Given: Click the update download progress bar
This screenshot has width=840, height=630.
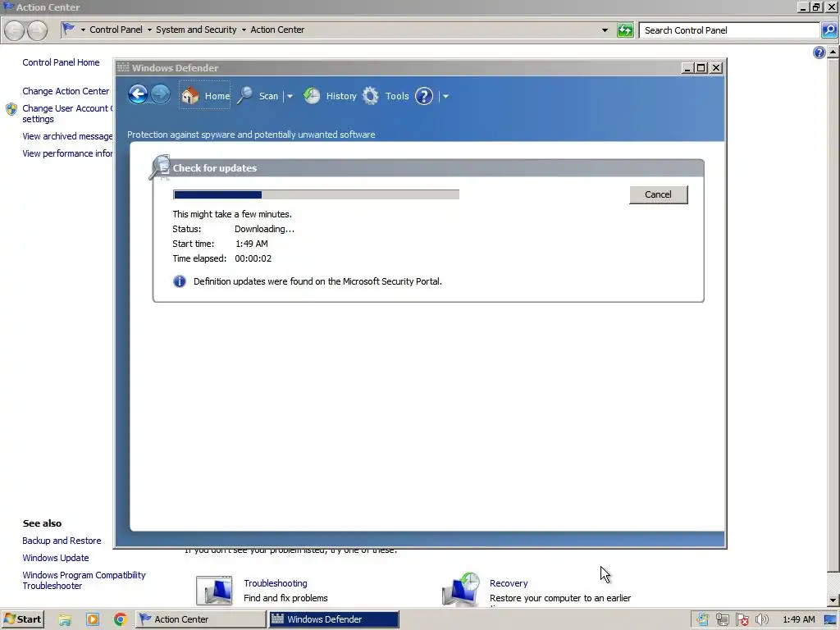Looking at the screenshot, I should coord(316,194).
